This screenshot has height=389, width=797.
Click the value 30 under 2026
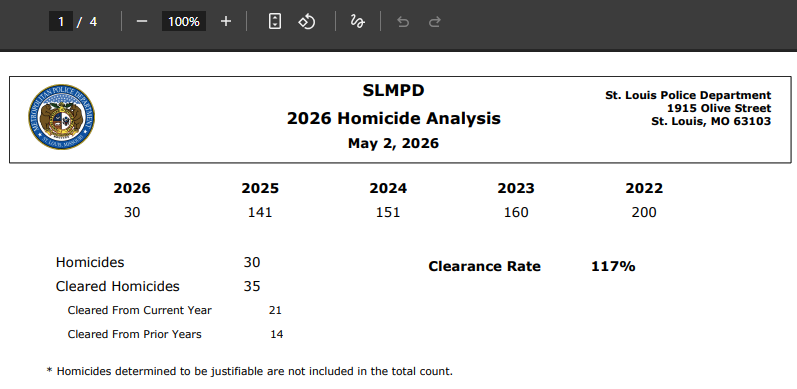[x=132, y=212]
